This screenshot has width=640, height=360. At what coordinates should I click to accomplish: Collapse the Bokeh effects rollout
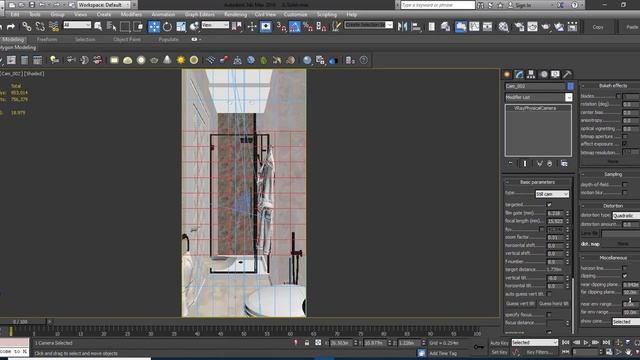click(x=611, y=86)
